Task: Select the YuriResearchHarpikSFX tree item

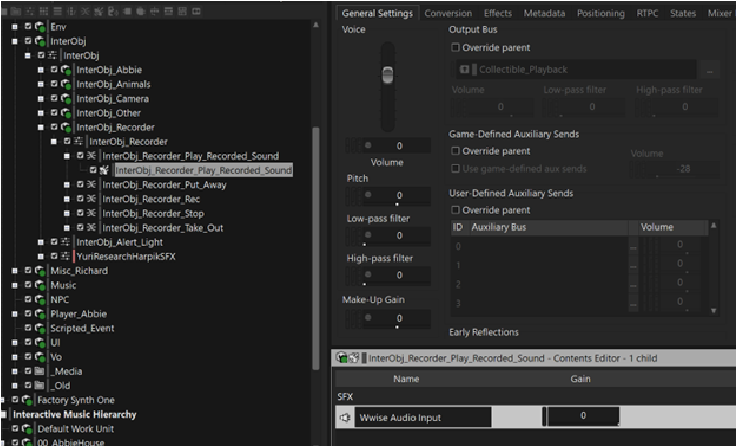Action: pos(126,256)
